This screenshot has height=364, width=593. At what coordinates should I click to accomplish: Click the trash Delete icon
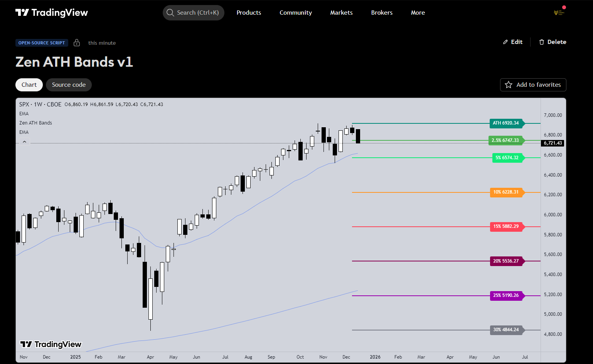pyautogui.click(x=542, y=42)
